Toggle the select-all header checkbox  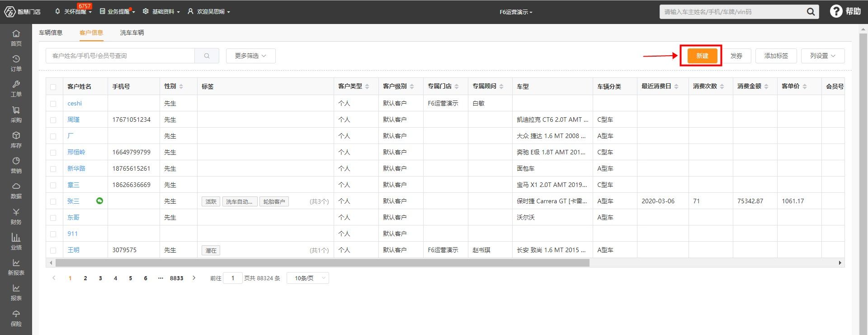click(x=53, y=87)
